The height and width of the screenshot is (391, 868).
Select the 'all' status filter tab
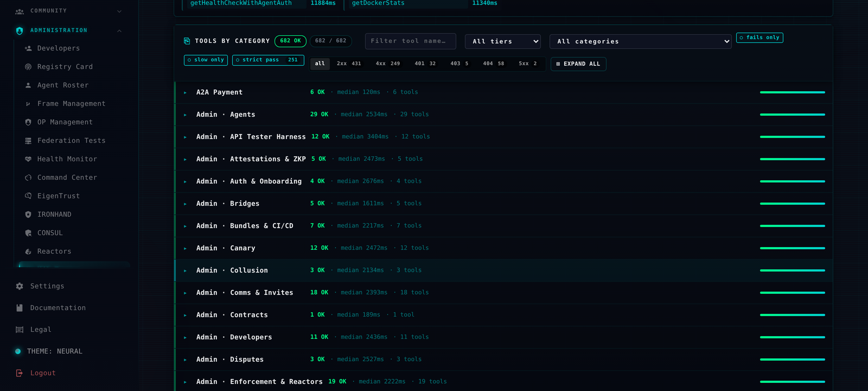(320, 64)
